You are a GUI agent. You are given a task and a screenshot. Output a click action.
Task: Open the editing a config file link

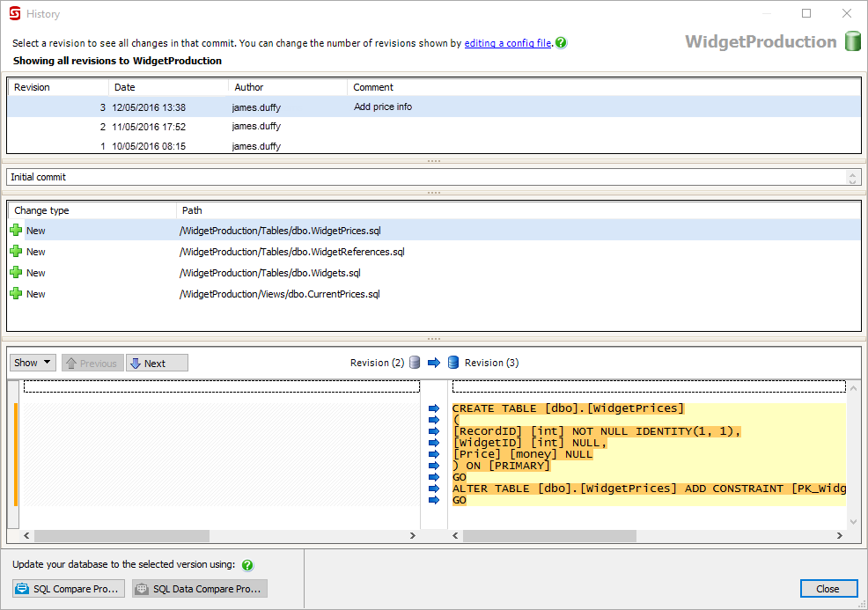pos(507,43)
